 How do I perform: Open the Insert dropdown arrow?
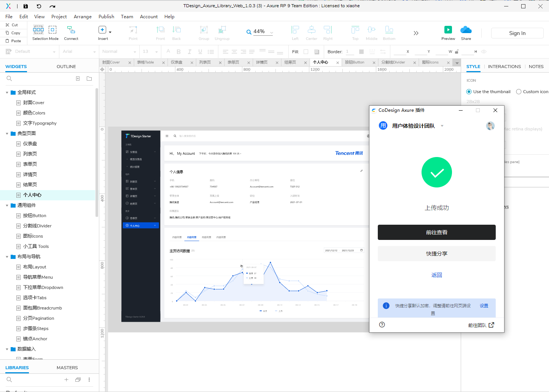tap(110, 32)
